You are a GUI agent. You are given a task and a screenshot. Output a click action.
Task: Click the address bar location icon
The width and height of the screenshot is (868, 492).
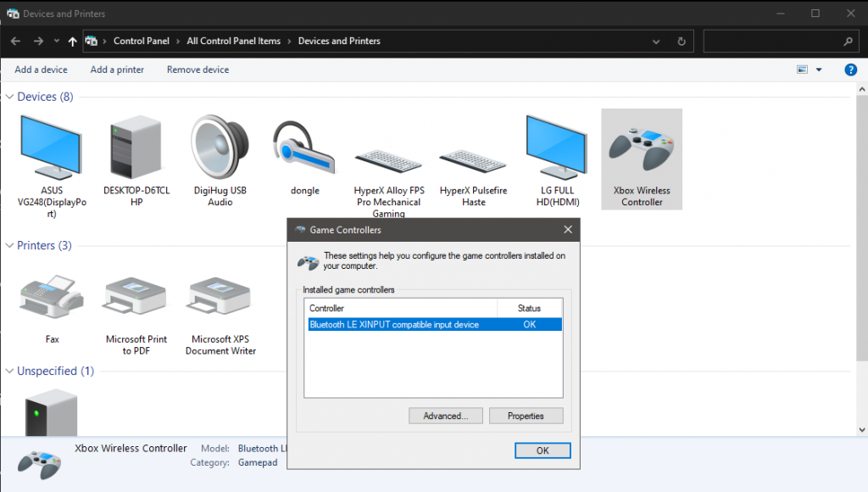[x=92, y=41]
